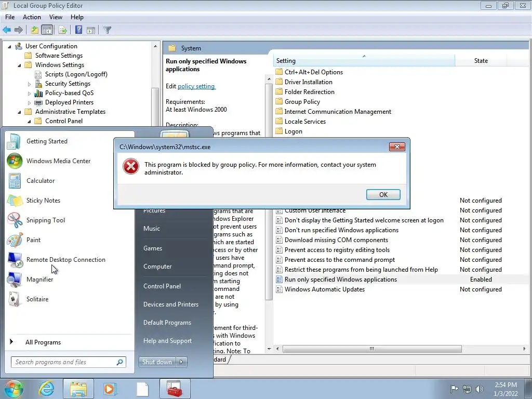This screenshot has height=399, width=532.
Task: Click the Up one level folder icon
Action: coord(35,30)
